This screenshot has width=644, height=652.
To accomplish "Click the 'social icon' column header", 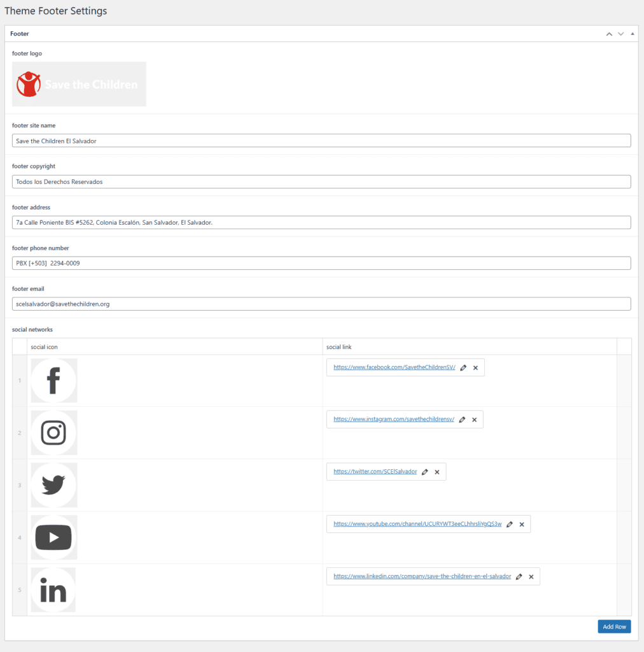I will [x=44, y=347].
